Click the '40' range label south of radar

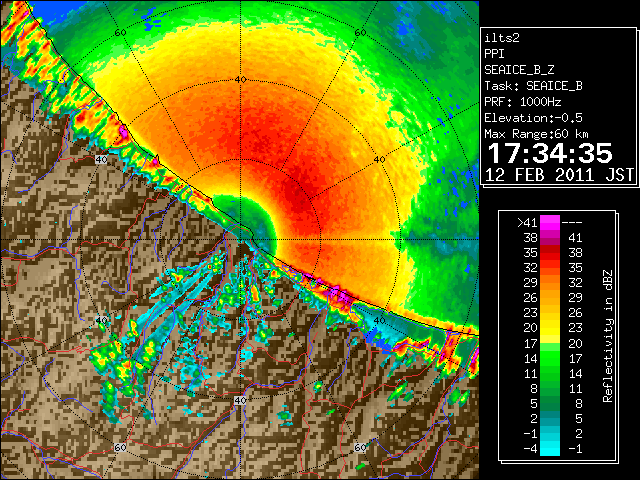tap(240, 400)
